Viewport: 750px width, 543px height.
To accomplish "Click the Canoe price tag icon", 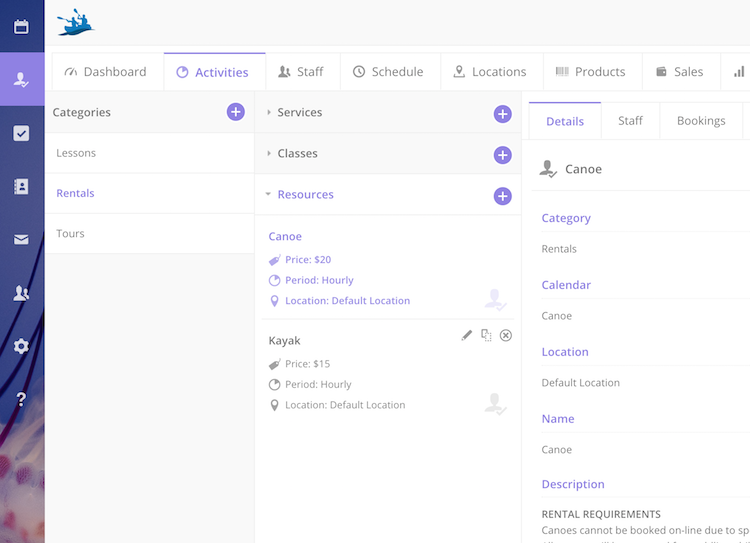I will tap(275, 260).
